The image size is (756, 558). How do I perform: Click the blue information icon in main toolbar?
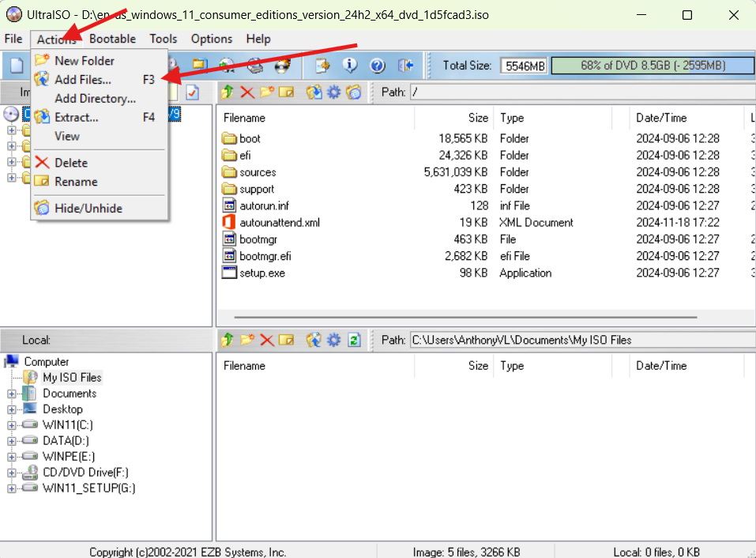[x=350, y=66]
